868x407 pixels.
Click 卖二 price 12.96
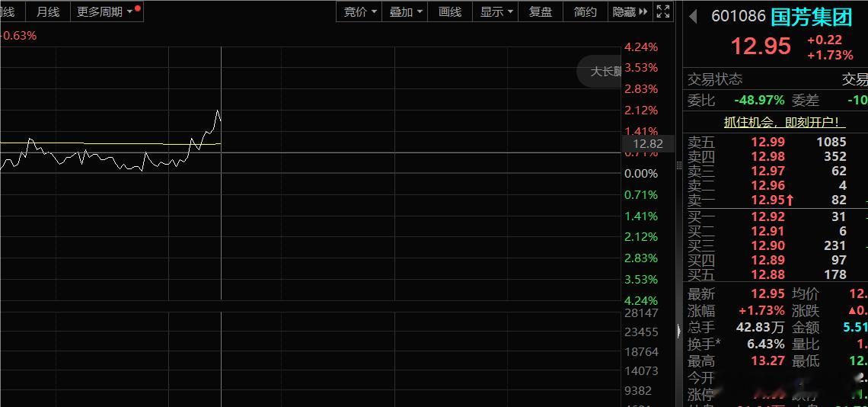767,185
